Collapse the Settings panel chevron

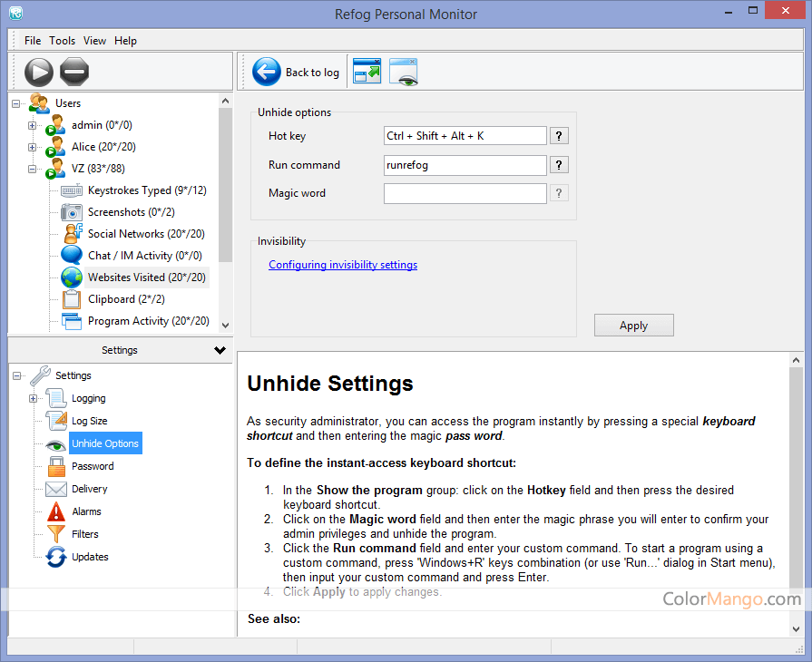click(x=220, y=350)
